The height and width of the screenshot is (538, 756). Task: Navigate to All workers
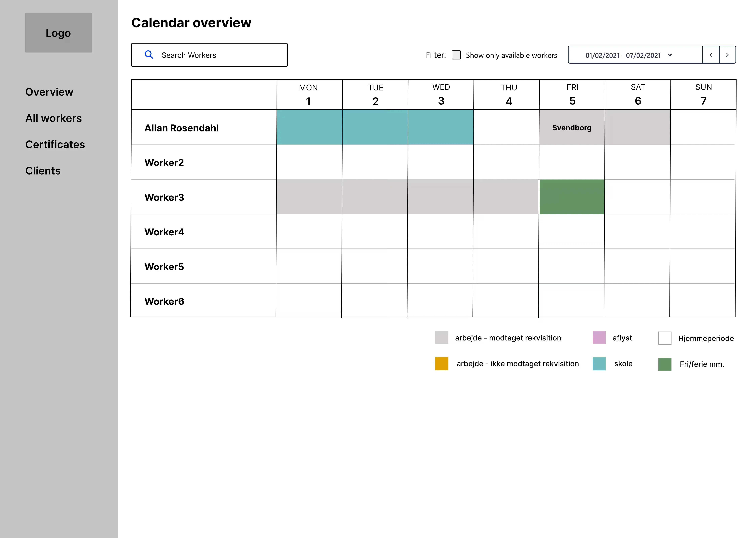[53, 118]
